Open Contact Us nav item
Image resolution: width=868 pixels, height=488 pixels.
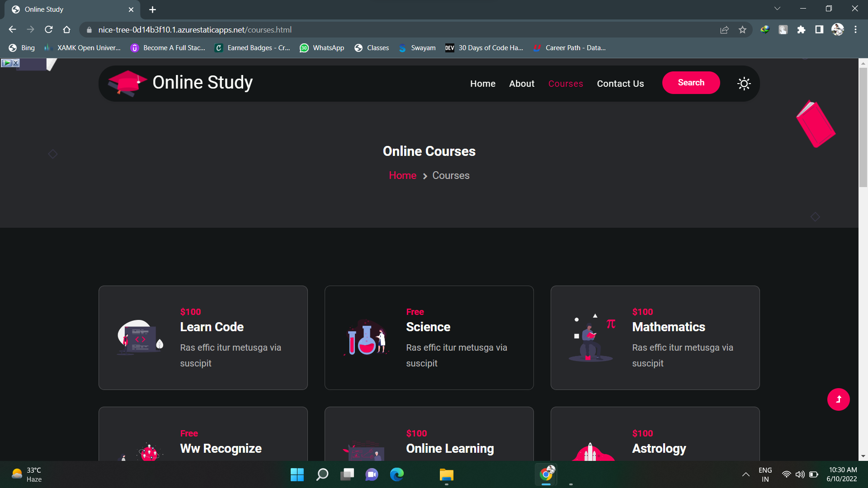coord(620,84)
